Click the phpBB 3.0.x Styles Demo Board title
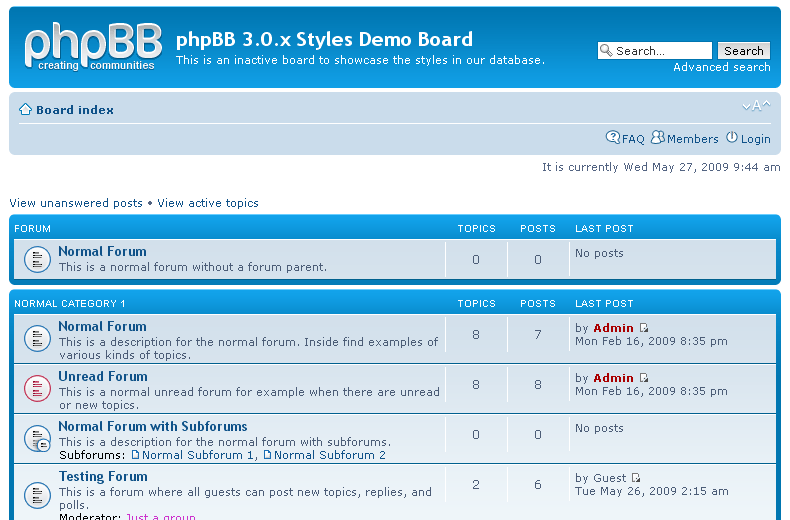 (324, 39)
